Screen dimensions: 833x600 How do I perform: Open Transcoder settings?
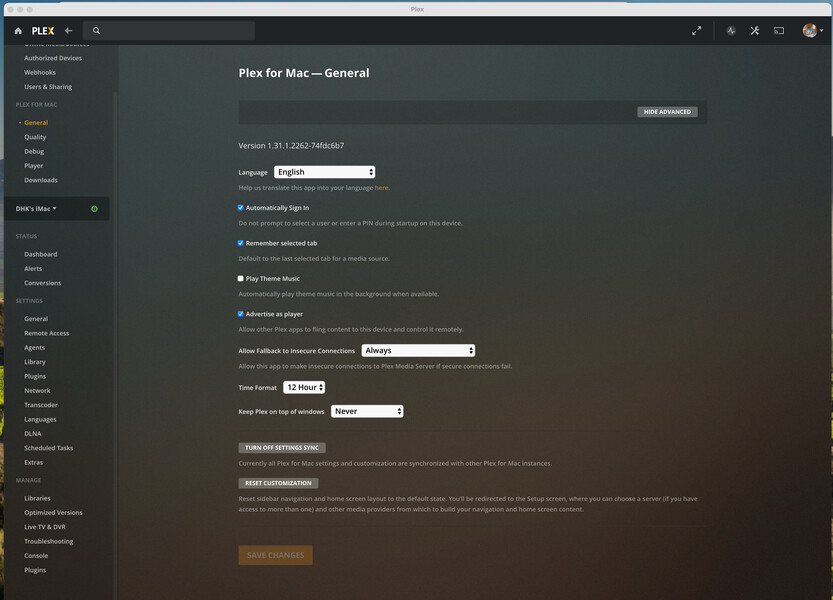tap(41, 405)
